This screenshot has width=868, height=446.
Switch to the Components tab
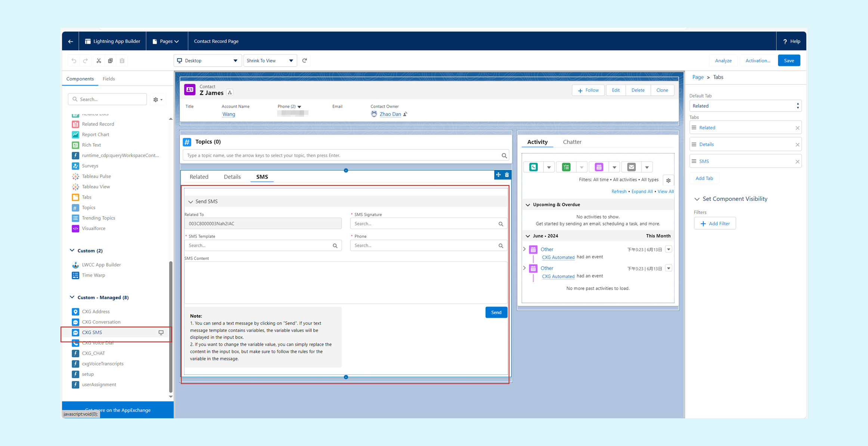point(80,79)
